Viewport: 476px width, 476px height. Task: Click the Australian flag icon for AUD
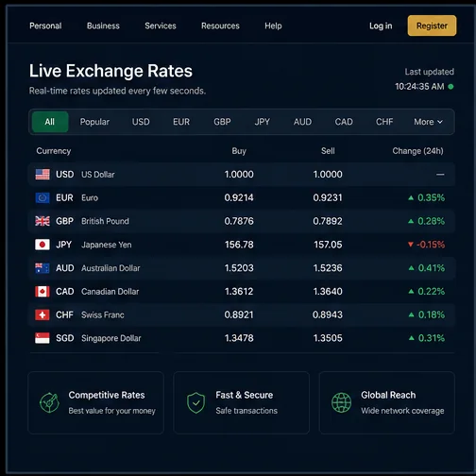pyautogui.click(x=42, y=268)
